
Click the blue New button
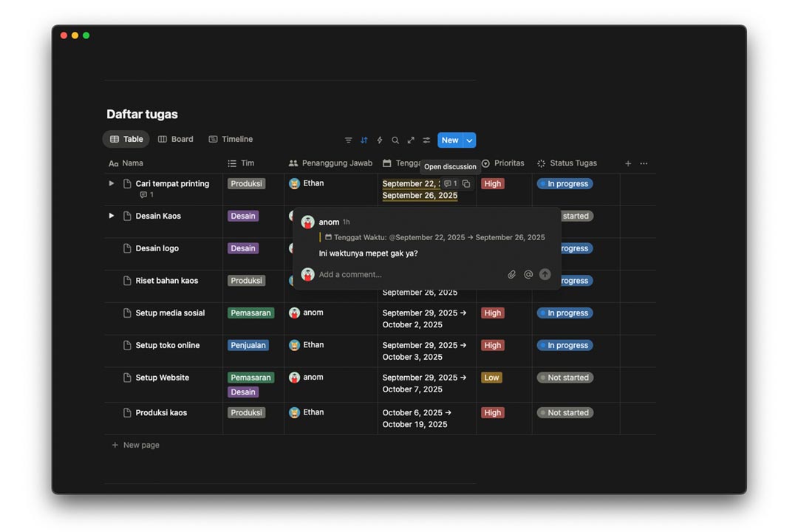click(449, 140)
